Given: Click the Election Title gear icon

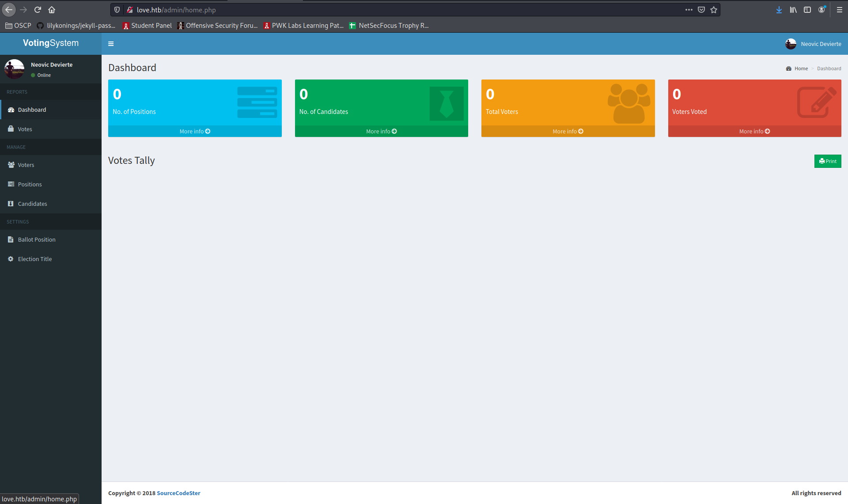Looking at the screenshot, I should tap(11, 259).
